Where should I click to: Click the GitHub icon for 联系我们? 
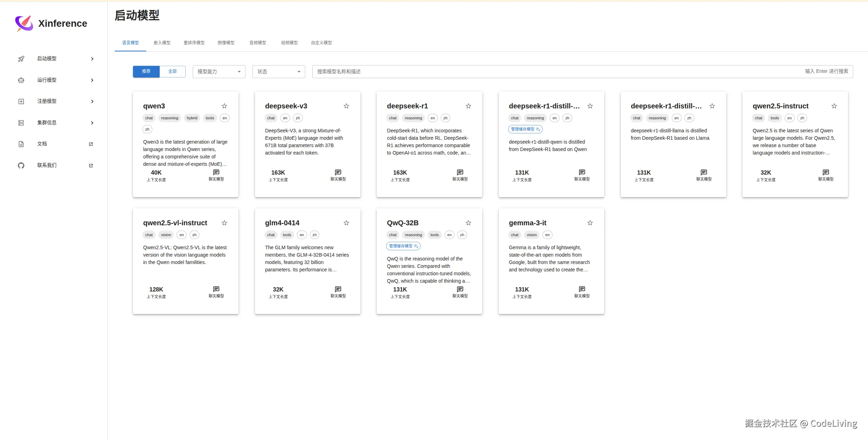coord(21,165)
